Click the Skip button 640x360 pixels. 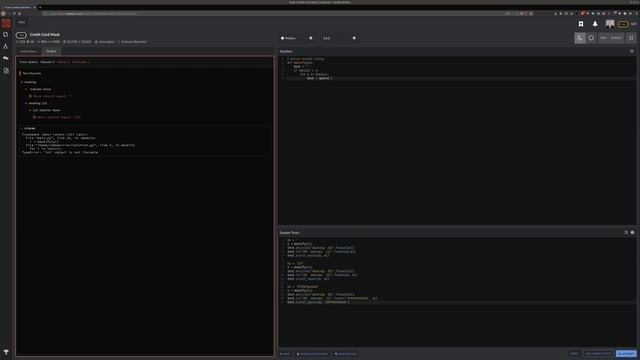point(285,354)
